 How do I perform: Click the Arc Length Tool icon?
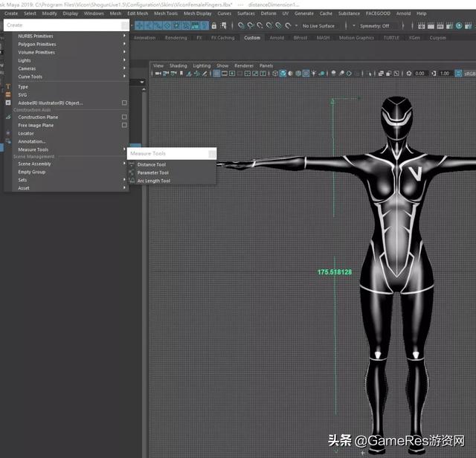132,181
